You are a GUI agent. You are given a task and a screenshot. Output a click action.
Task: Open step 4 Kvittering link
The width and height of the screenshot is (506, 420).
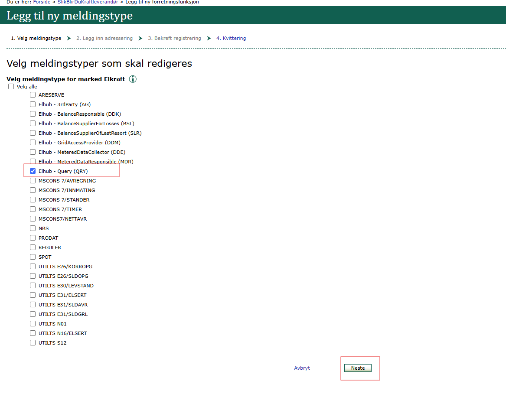pyautogui.click(x=231, y=38)
